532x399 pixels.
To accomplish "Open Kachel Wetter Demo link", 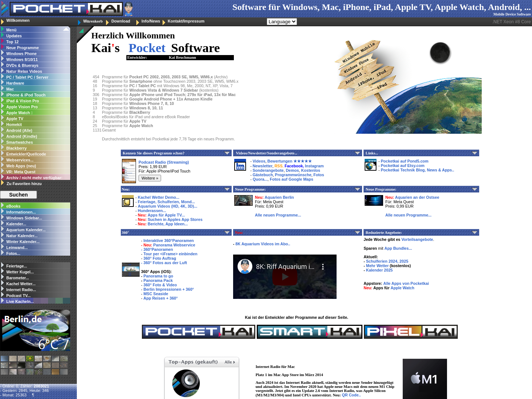I will (158, 197).
